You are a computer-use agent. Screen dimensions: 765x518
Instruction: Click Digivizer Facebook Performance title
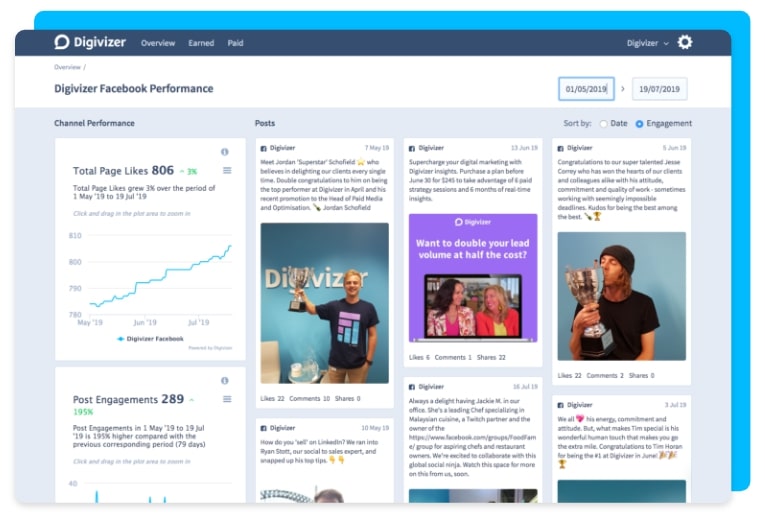[x=134, y=88]
